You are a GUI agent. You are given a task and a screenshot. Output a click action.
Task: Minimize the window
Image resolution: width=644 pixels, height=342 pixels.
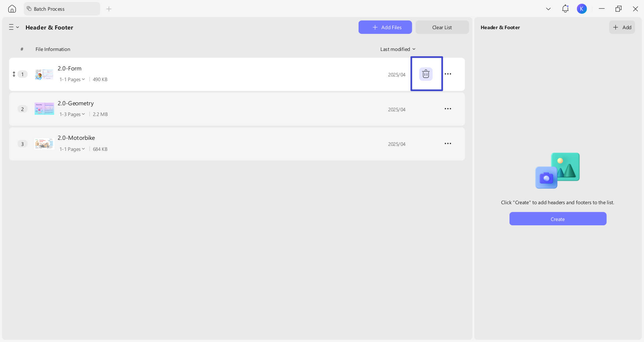[x=602, y=9]
